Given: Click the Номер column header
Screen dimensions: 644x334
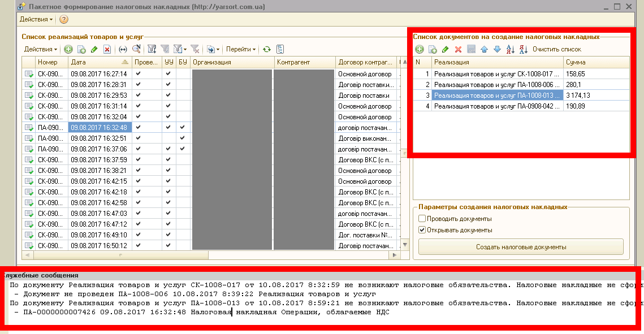Looking at the screenshot, I should click(x=52, y=62).
